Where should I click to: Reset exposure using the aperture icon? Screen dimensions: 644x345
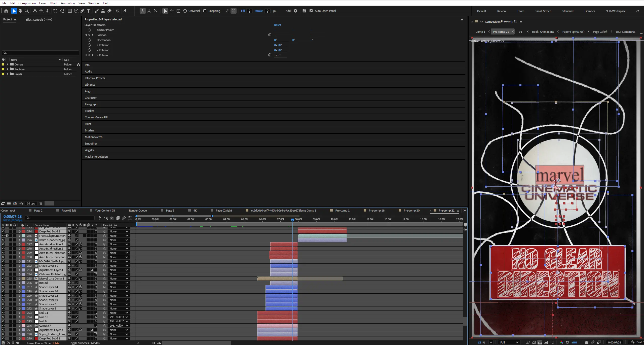(567, 342)
